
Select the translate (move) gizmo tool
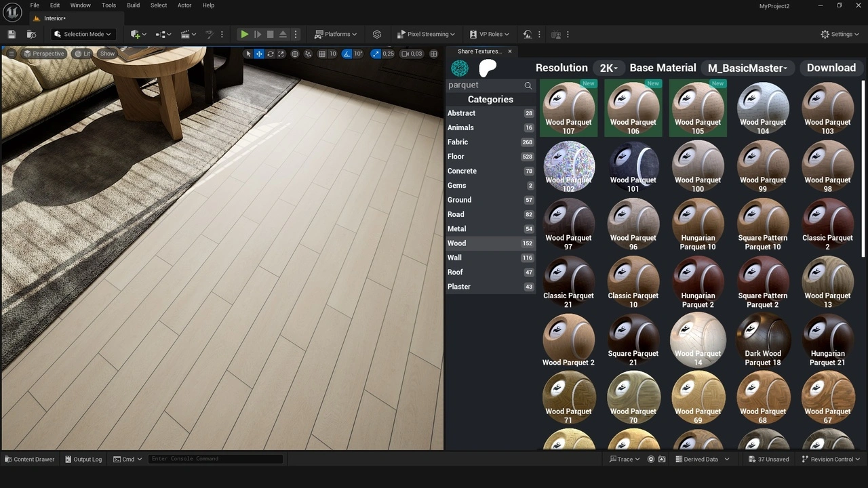pos(259,54)
